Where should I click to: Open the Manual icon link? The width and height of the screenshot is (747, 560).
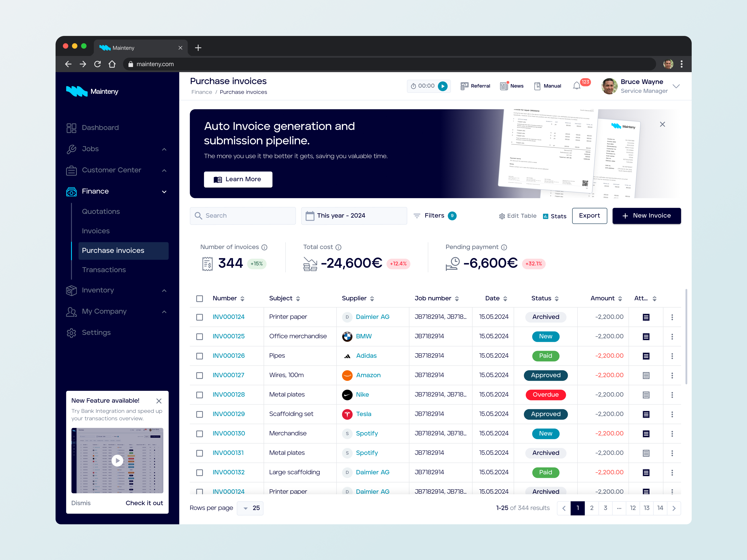tap(547, 86)
